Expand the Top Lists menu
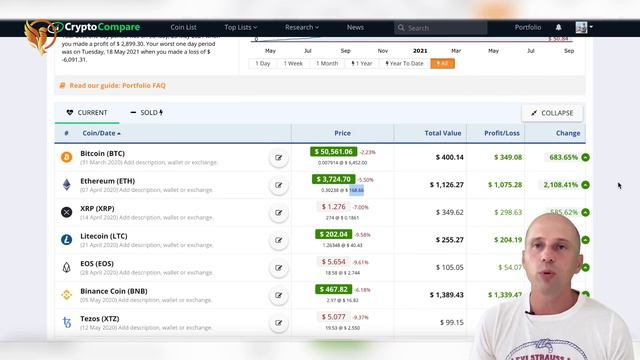This screenshot has width=640, height=360. [x=240, y=27]
